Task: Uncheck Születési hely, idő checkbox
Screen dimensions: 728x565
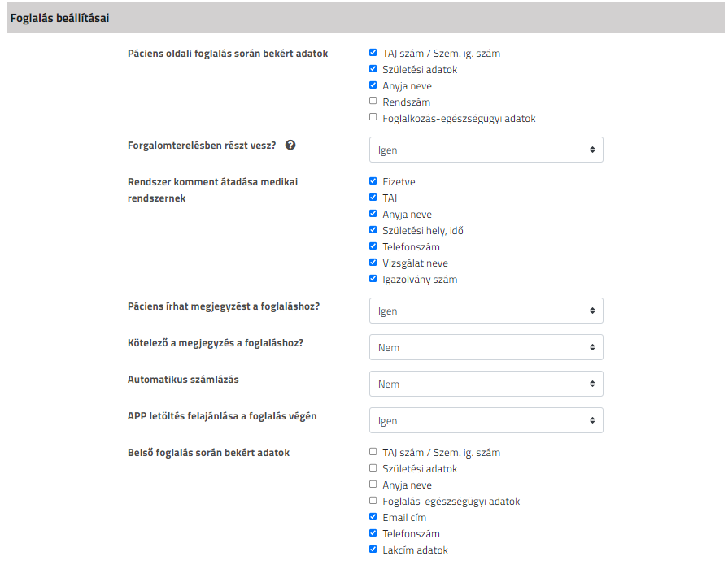Action: point(373,229)
